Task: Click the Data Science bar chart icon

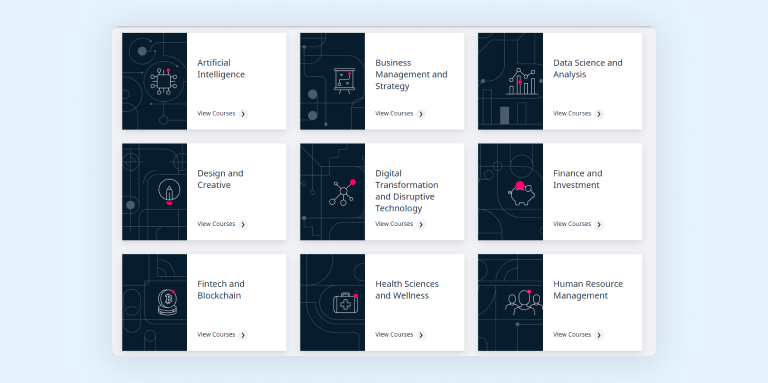Action: click(522, 81)
